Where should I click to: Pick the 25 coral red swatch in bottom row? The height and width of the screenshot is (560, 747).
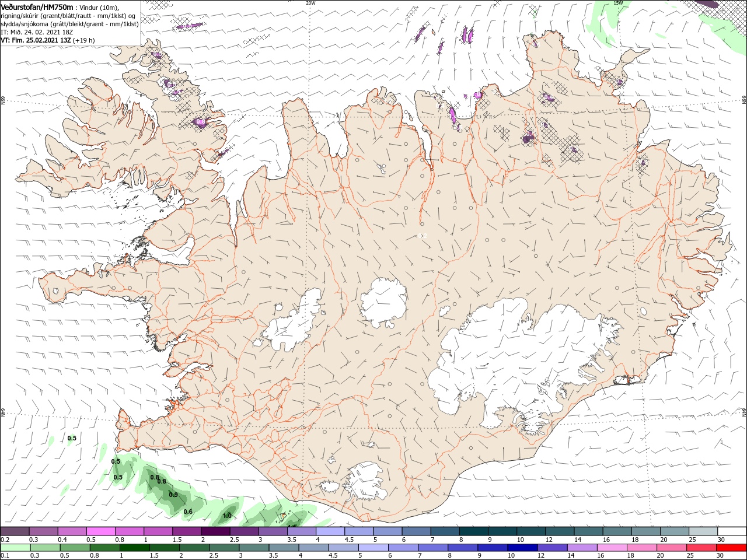[x=701, y=548]
